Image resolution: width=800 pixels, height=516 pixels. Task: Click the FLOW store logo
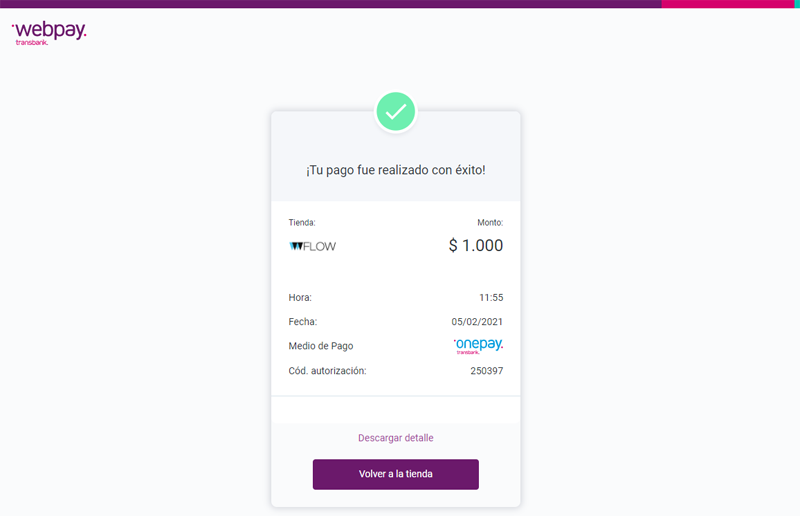[312, 247]
